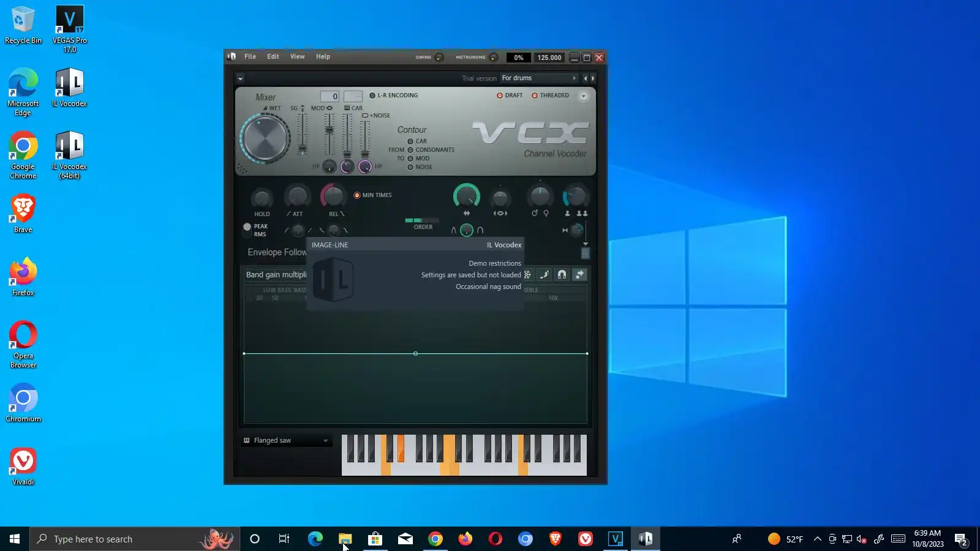Screen dimensions: 980x551
Task: Click the release curve tension knob
Action: [334, 230]
